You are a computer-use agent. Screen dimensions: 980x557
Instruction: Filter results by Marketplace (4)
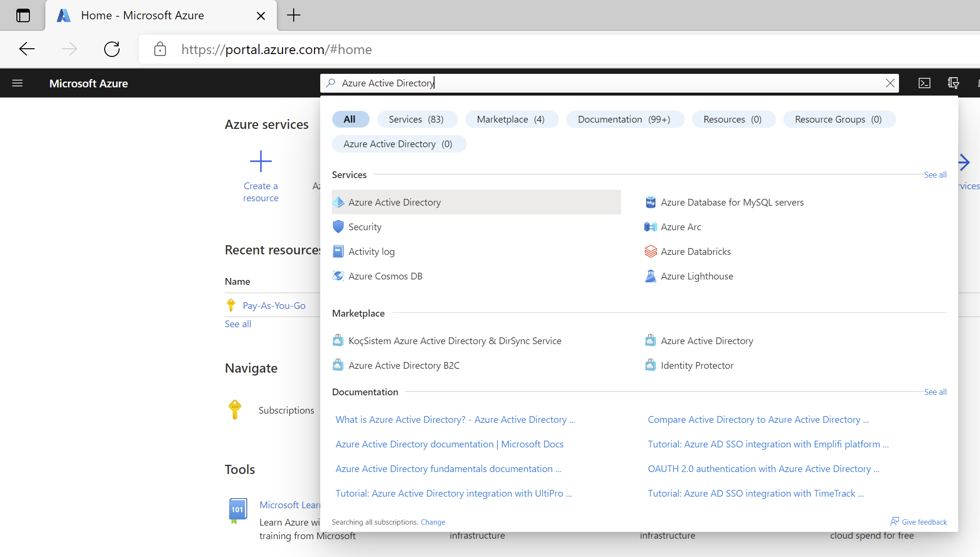[512, 119]
